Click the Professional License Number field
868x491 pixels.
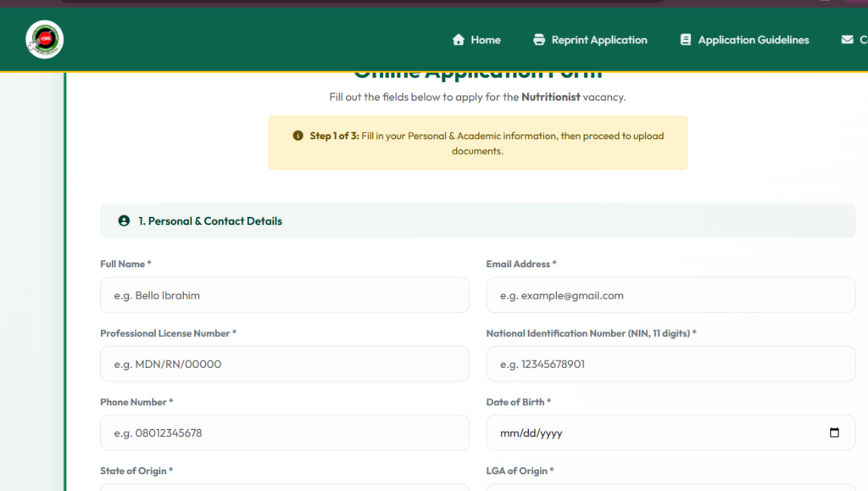click(x=285, y=364)
